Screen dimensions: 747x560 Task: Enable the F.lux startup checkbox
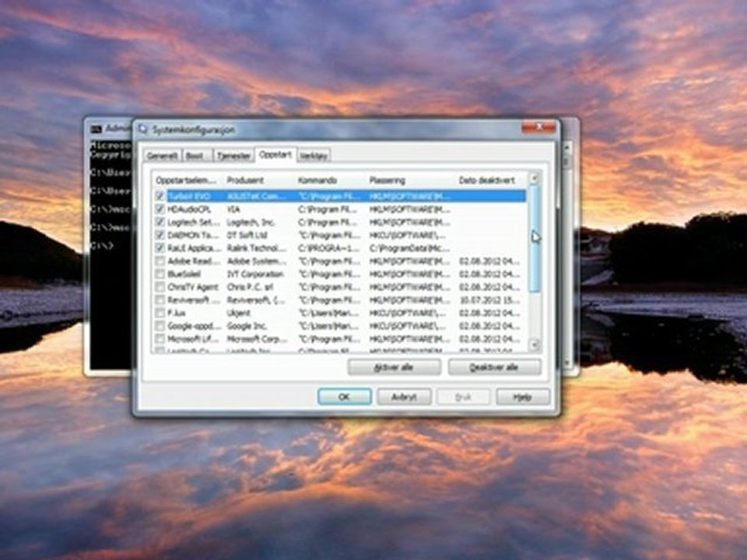[x=160, y=313]
